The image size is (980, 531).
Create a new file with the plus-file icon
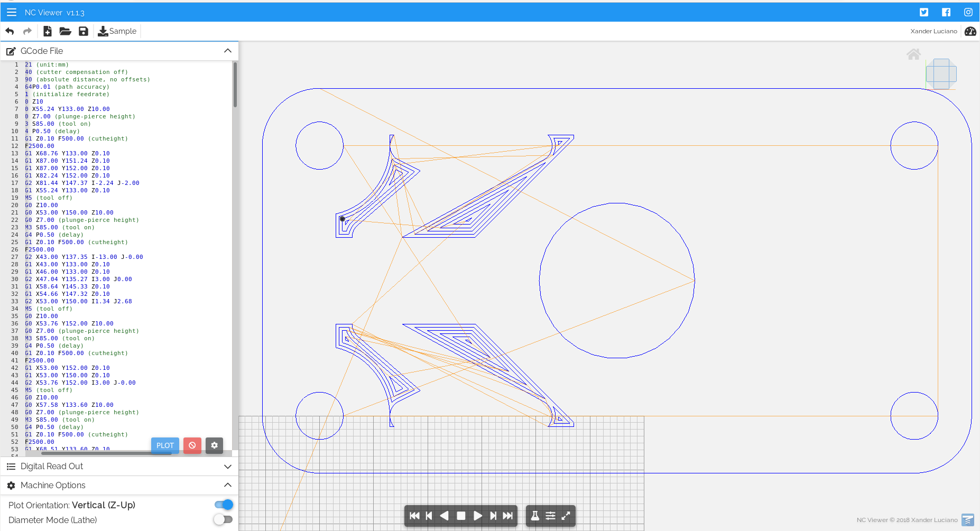[x=48, y=31]
